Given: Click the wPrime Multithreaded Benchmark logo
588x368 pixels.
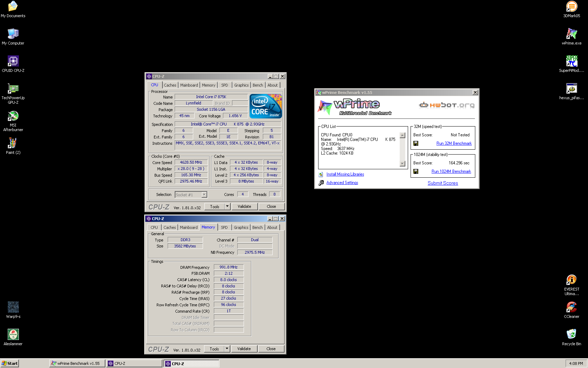Looking at the screenshot, I should point(355,107).
